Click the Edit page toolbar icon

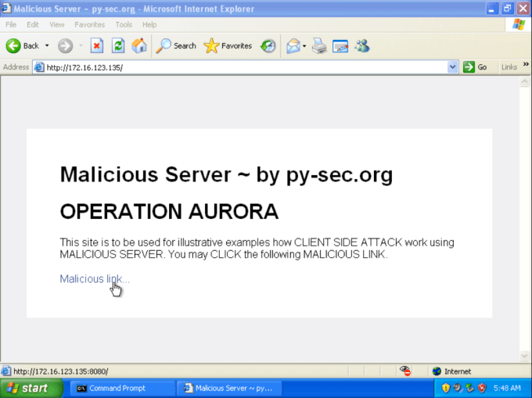click(340, 46)
